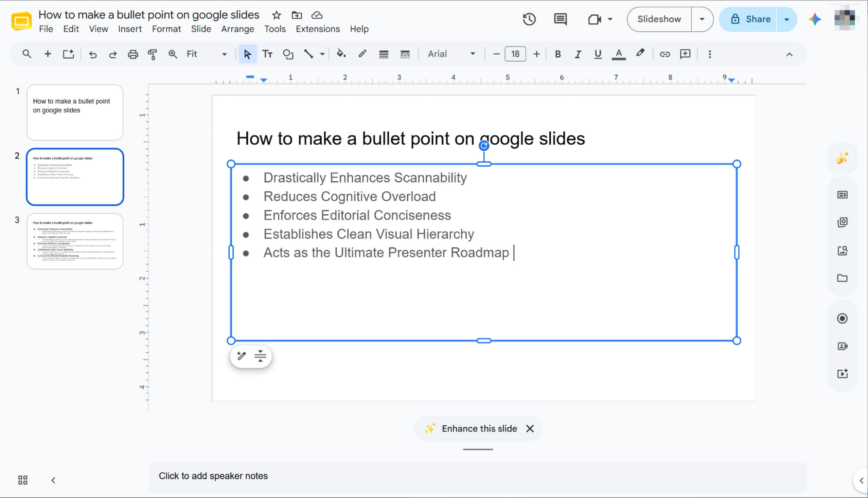The height and width of the screenshot is (498, 868).
Task: Open the highlight color picker
Action: (x=640, y=54)
